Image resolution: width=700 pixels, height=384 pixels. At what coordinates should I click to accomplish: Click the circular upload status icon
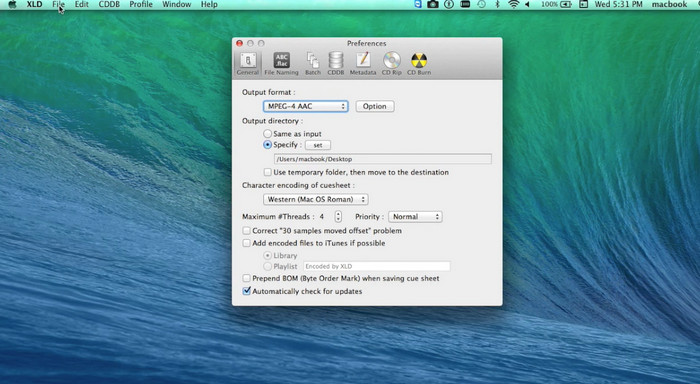(x=449, y=4)
